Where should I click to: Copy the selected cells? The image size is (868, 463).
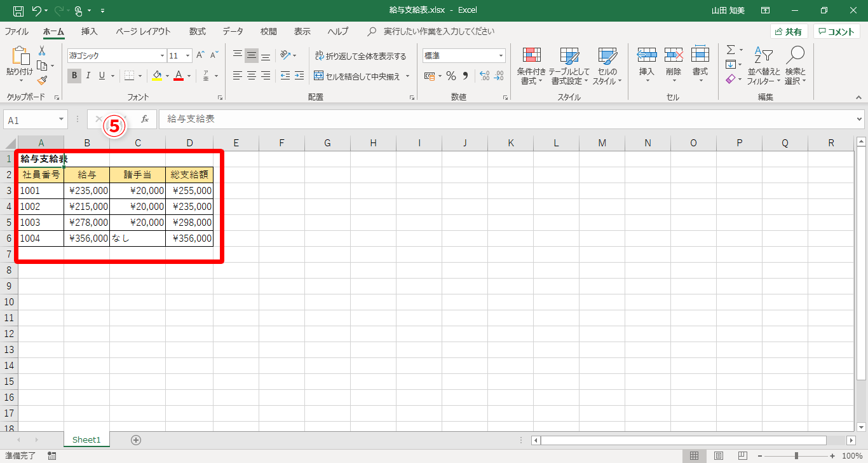(x=42, y=66)
